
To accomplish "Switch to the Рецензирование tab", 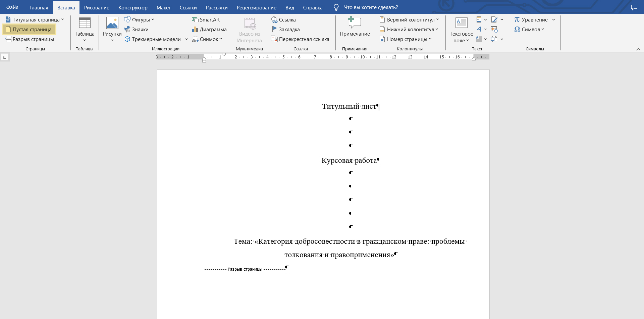I will pos(257,7).
